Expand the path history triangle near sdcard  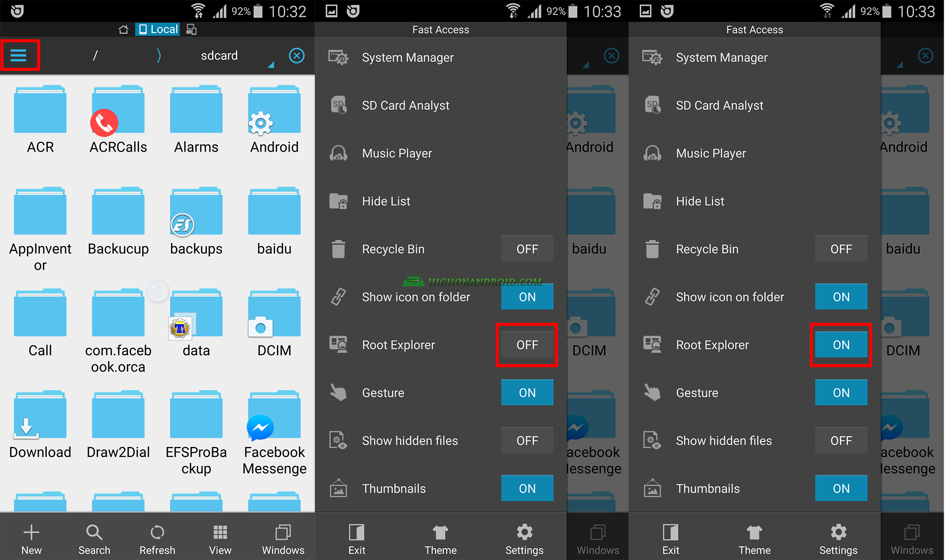coord(271,65)
